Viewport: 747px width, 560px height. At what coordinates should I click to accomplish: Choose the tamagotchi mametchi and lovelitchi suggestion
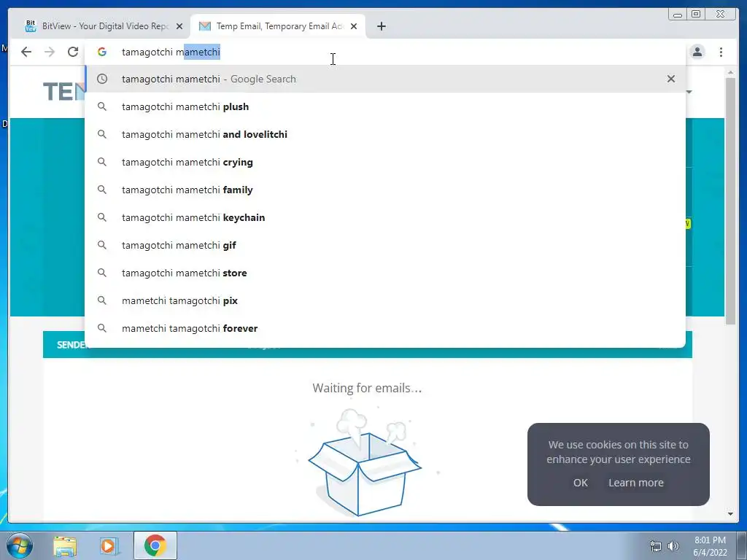click(385, 134)
